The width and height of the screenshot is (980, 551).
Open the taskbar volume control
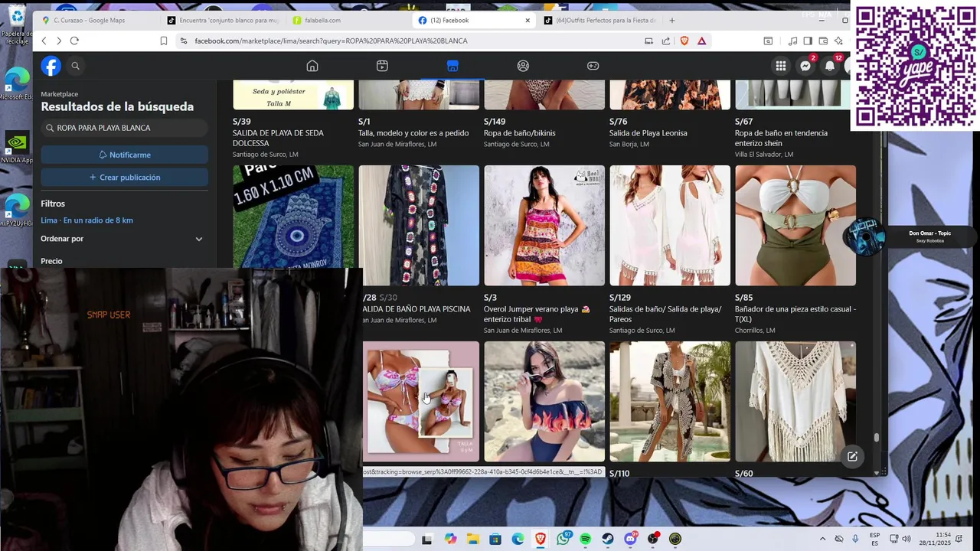(906, 539)
